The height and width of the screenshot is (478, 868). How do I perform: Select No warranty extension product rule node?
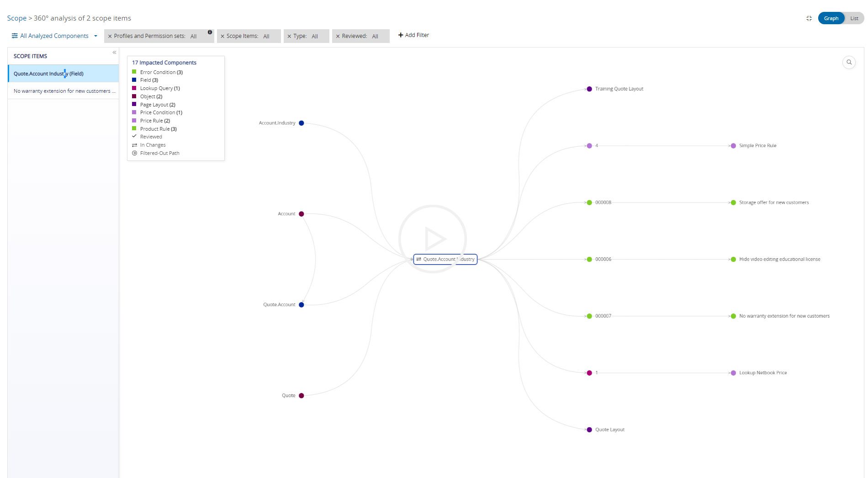(733, 316)
